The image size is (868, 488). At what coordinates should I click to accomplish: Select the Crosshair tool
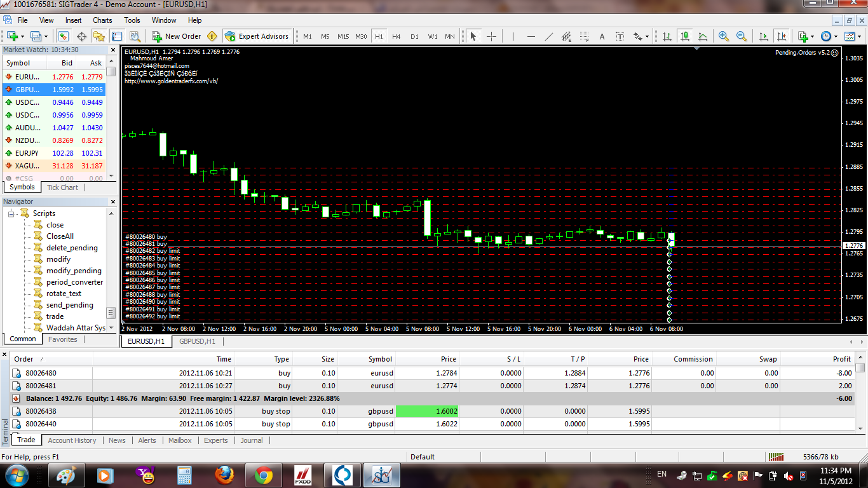point(491,36)
